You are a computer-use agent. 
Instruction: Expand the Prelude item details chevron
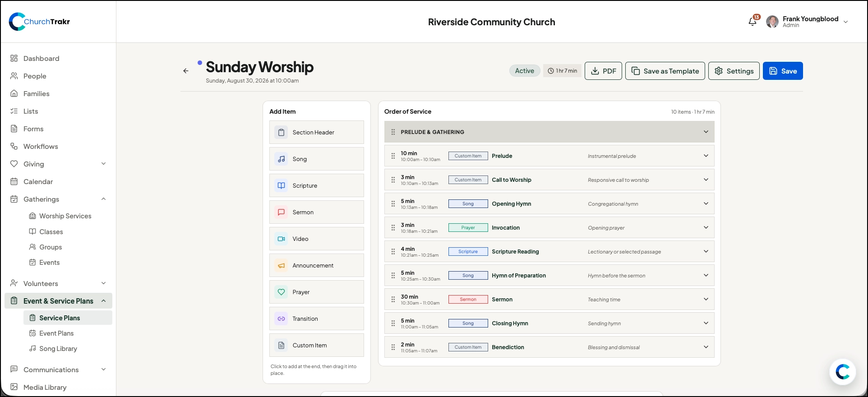(706, 156)
